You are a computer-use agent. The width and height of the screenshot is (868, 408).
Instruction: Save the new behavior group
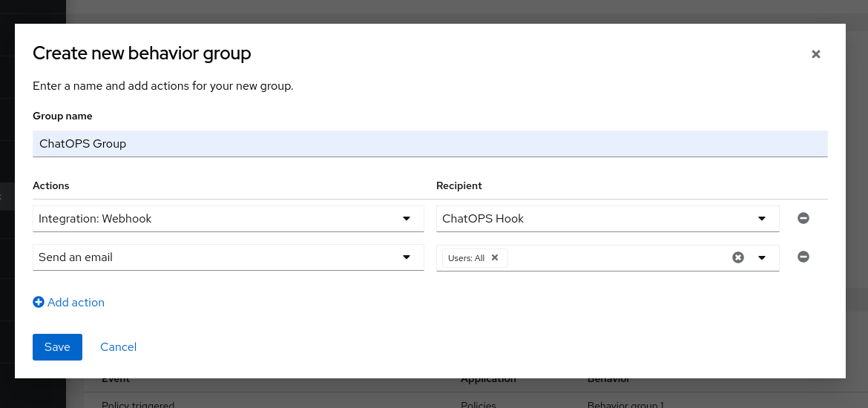tap(57, 347)
